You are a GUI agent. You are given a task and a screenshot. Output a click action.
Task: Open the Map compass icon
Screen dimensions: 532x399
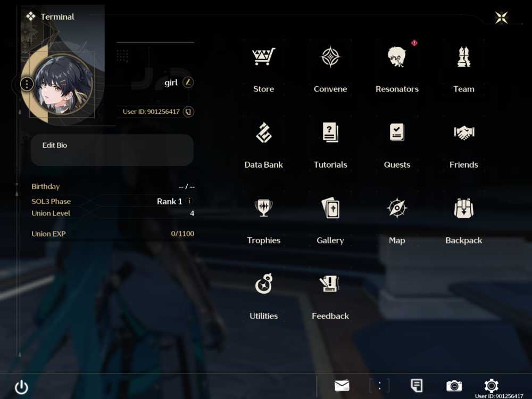pyautogui.click(x=397, y=208)
